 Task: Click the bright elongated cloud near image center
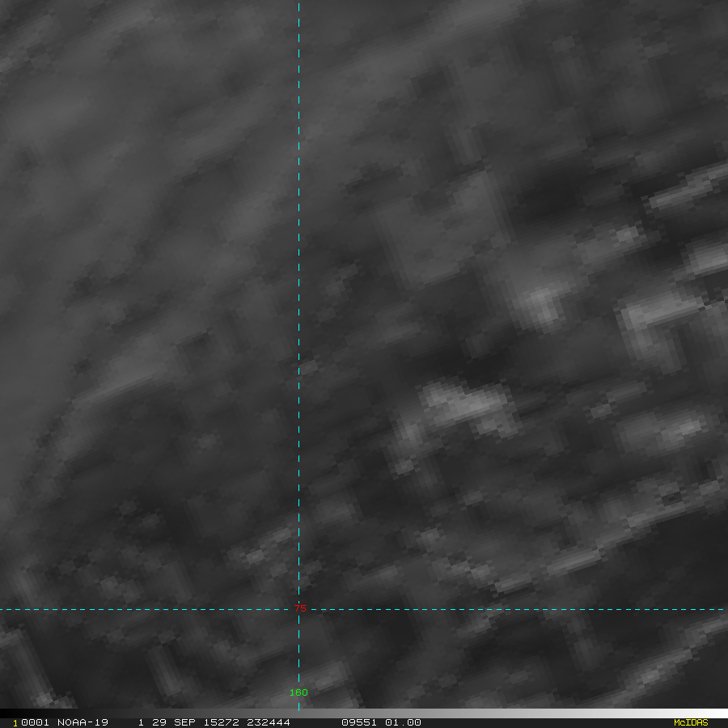point(468,404)
